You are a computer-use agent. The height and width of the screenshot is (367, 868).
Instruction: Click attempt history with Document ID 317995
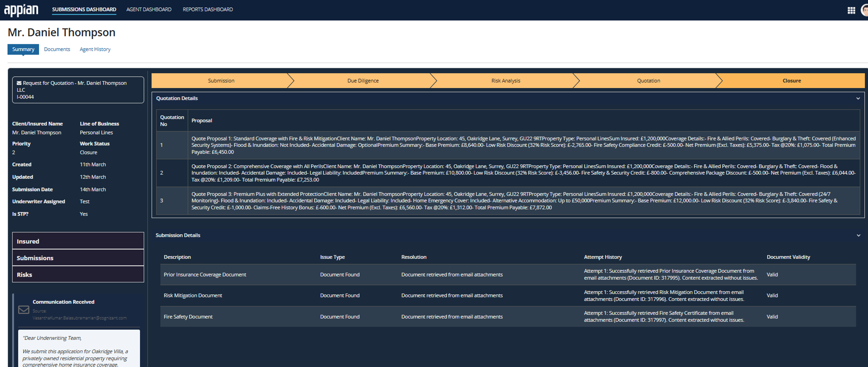click(670, 274)
